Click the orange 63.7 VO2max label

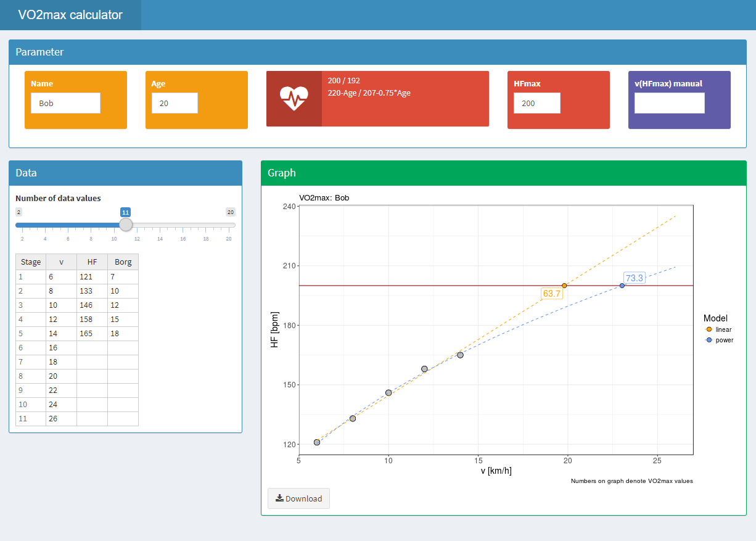551,294
